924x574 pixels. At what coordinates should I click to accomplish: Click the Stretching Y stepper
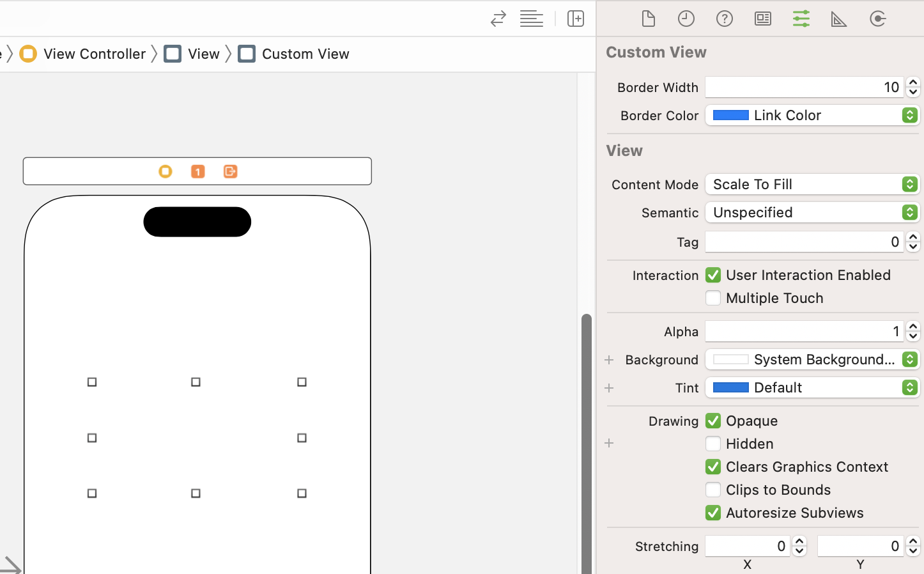point(913,547)
